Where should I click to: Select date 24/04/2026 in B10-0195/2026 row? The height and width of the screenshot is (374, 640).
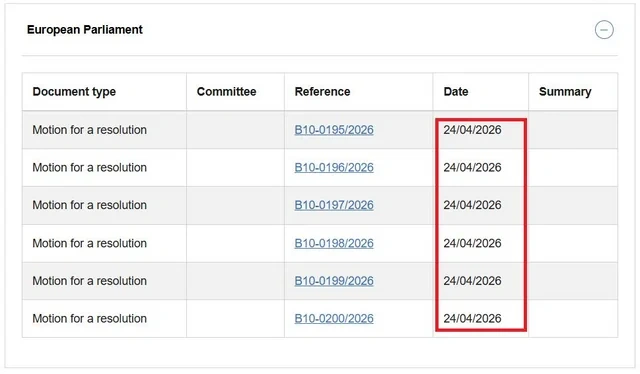472,130
